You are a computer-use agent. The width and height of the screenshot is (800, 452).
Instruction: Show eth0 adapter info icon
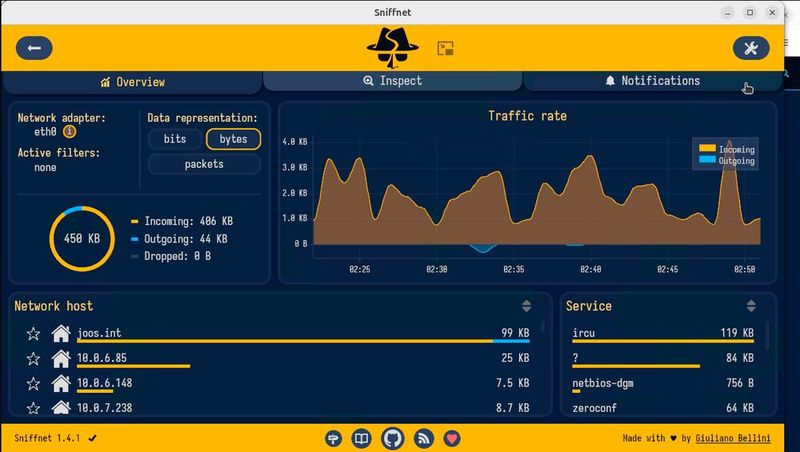click(x=69, y=131)
